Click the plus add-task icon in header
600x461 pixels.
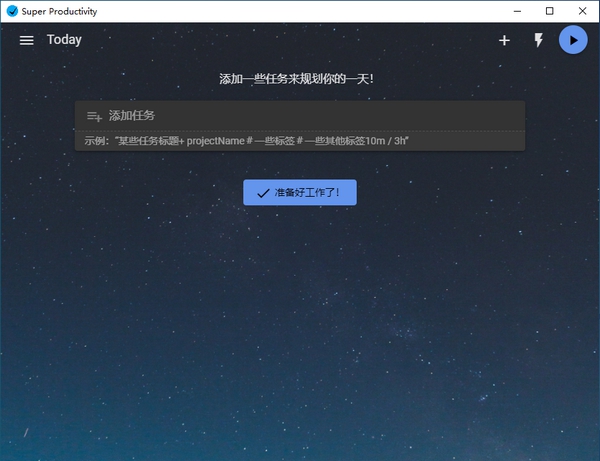coord(504,40)
